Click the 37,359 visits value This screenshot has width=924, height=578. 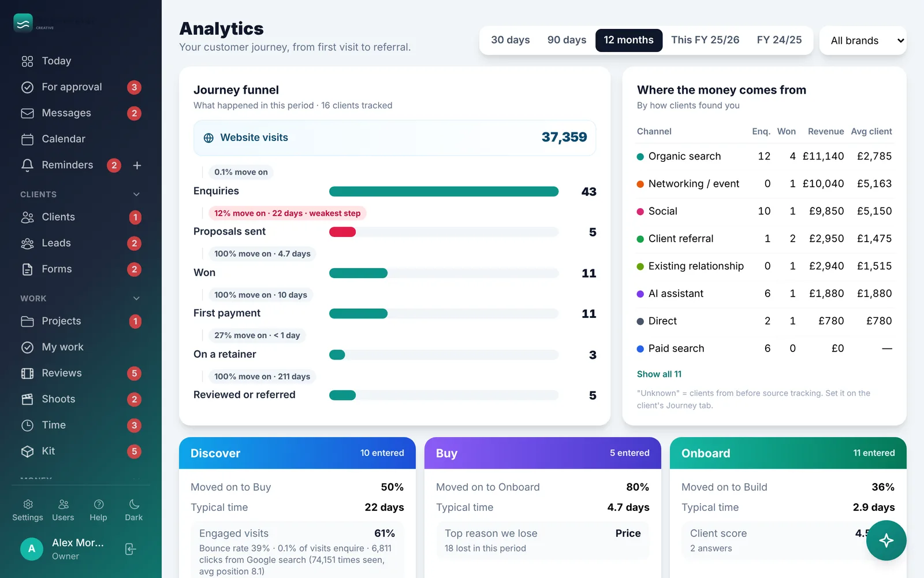coord(564,137)
